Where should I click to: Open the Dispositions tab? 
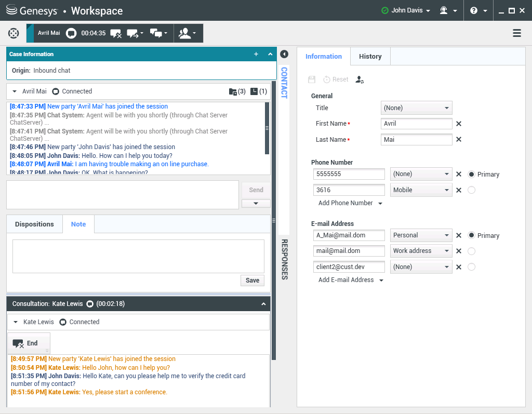[34, 224]
